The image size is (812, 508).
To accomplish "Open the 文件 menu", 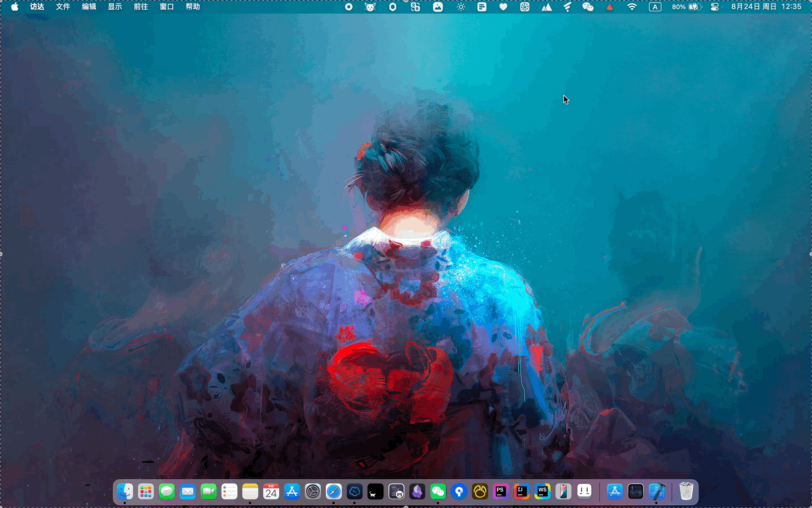I will [x=63, y=7].
